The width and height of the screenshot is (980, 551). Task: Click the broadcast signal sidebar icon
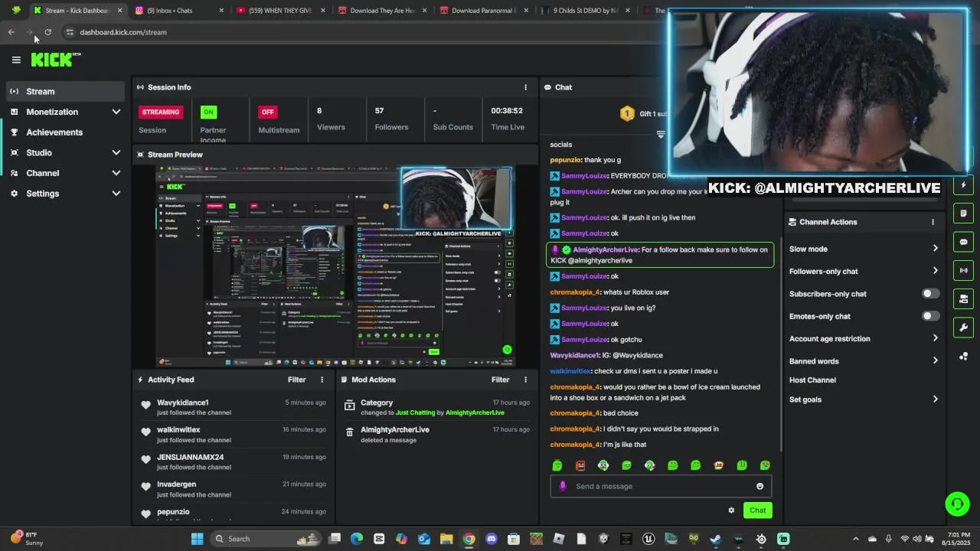(x=963, y=270)
